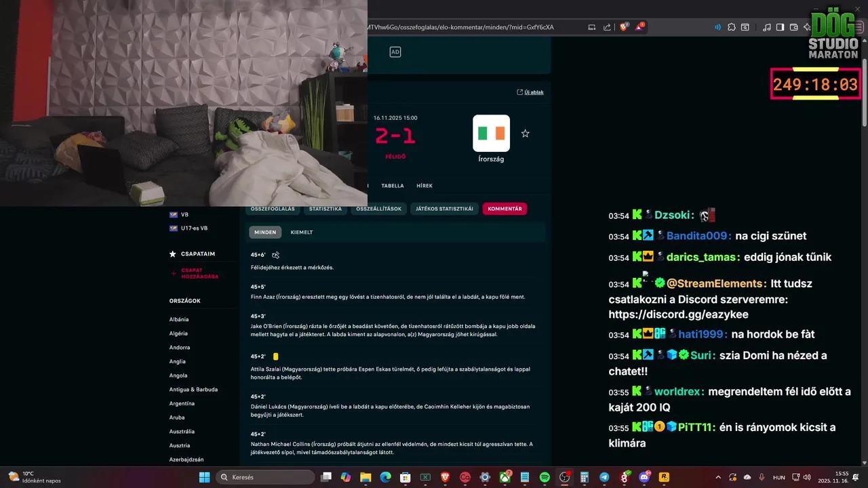Select Albánia from countries list
Viewport: 868px width, 488px height.
click(179, 319)
